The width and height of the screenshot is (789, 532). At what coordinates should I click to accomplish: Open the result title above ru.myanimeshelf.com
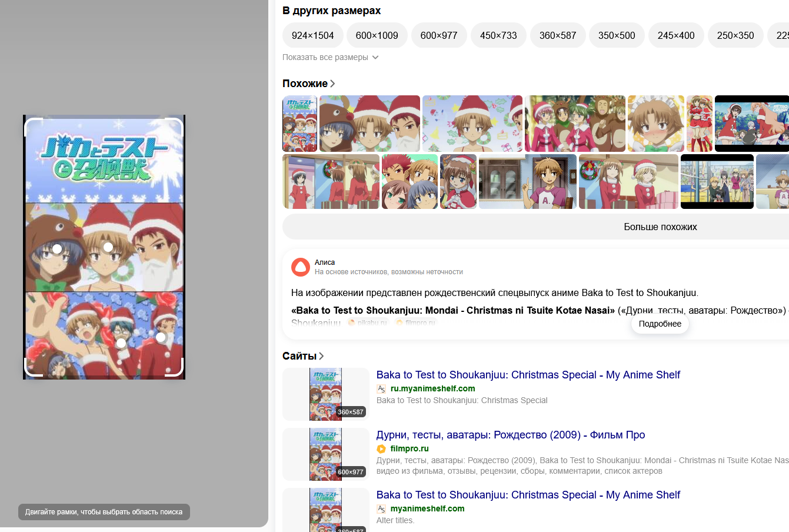[x=528, y=375]
